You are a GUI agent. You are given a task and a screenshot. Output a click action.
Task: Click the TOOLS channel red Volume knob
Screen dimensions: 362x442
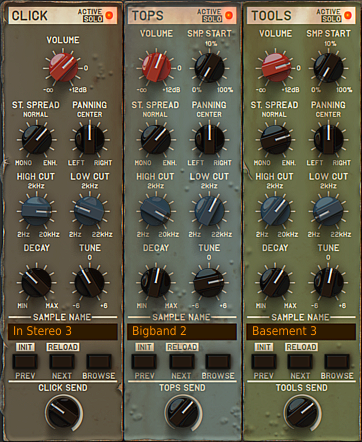tap(276, 68)
